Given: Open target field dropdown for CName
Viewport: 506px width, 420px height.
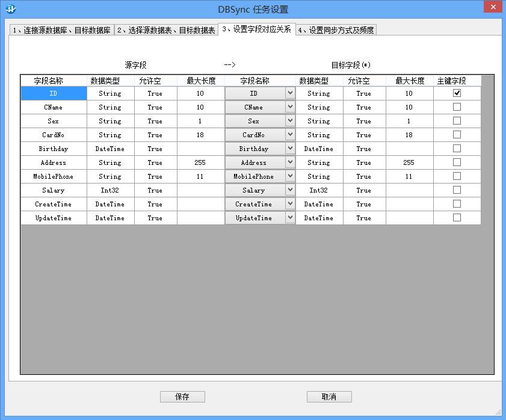Looking at the screenshot, I should (x=290, y=107).
